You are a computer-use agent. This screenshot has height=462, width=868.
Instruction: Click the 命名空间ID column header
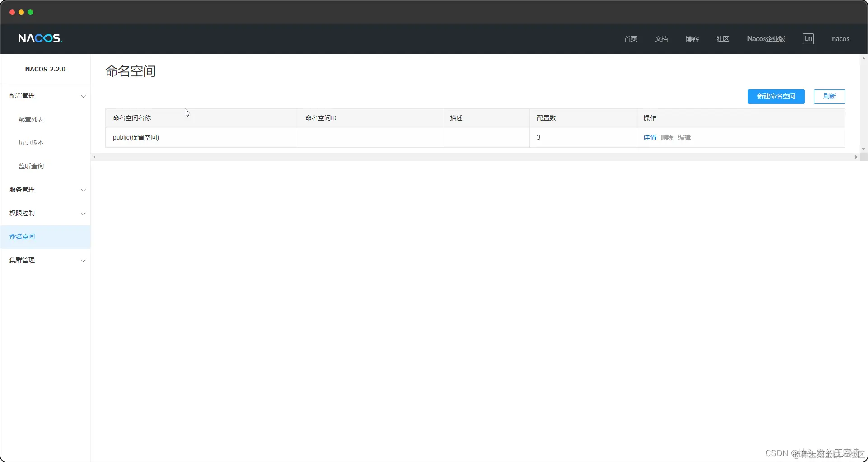(x=370, y=118)
